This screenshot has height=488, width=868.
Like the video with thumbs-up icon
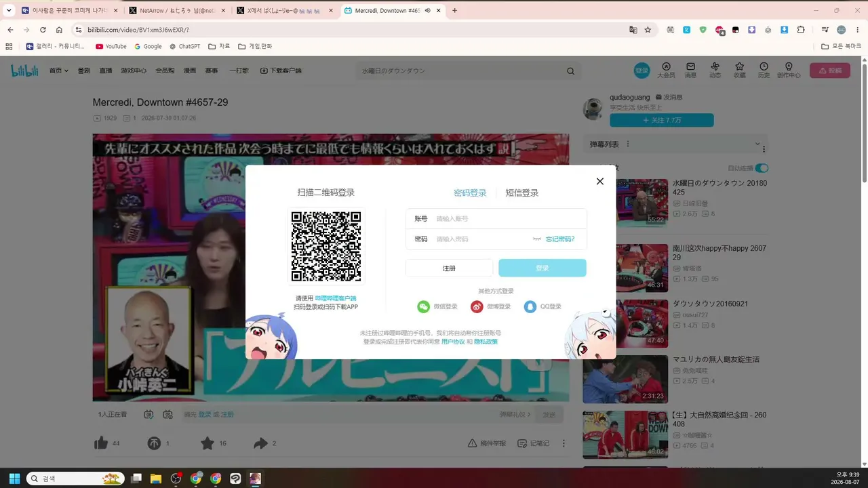pos(101,443)
